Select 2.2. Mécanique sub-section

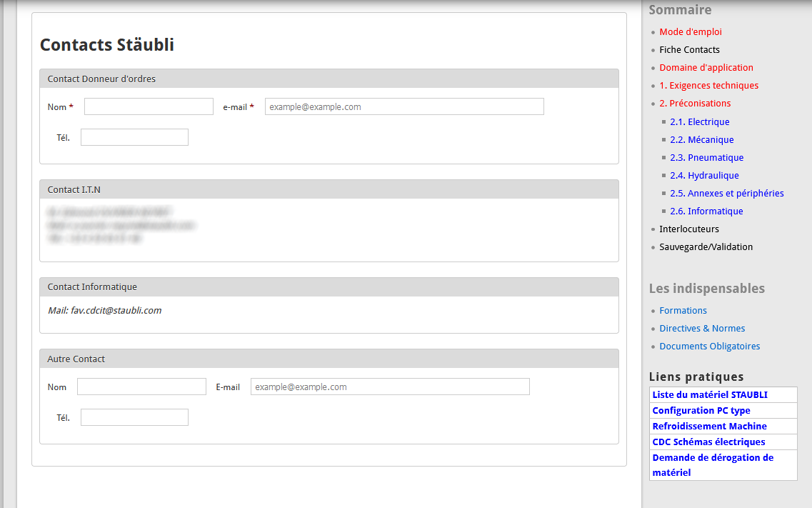(x=702, y=140)
